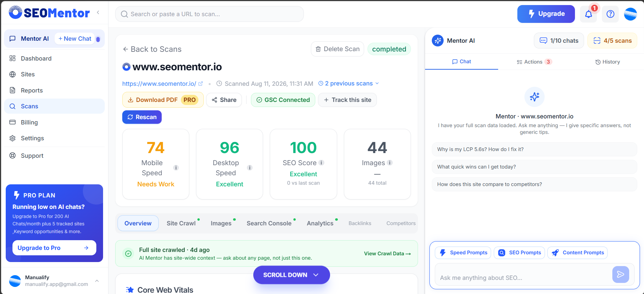Go to Sites in the sidebar
Image resolution: width=644 pixels, height=294 pixels.
click(x=54, y=74)
